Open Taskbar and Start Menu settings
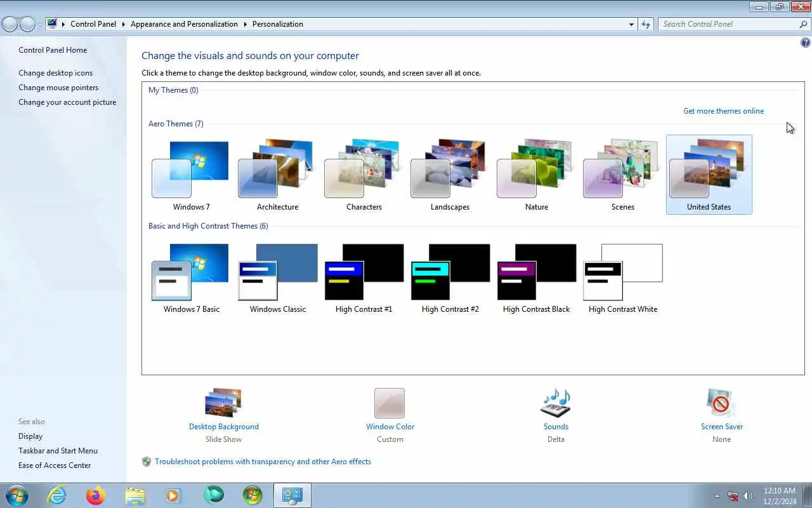 click(58, 451)
